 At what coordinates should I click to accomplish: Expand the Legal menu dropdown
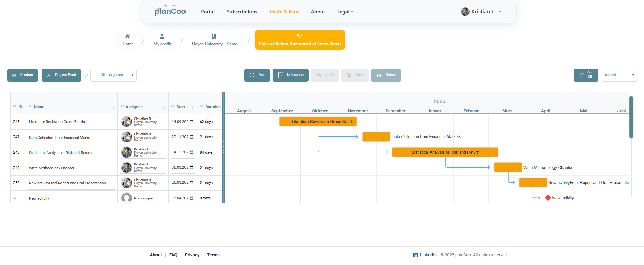coord(345,12)
